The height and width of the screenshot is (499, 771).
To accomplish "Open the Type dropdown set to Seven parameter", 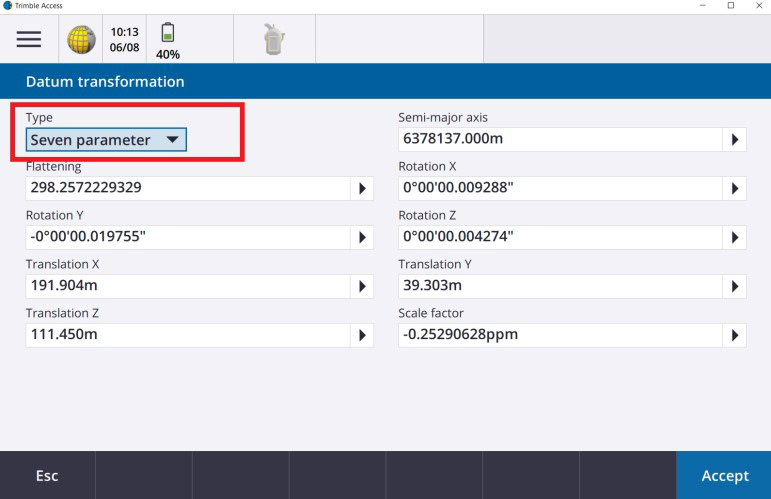I will [x=106, y=140].
